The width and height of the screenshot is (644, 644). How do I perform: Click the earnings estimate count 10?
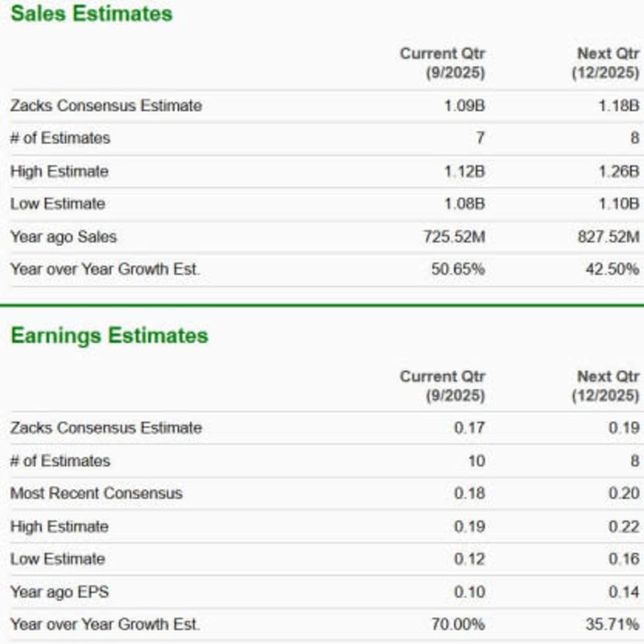coord(477,461)
